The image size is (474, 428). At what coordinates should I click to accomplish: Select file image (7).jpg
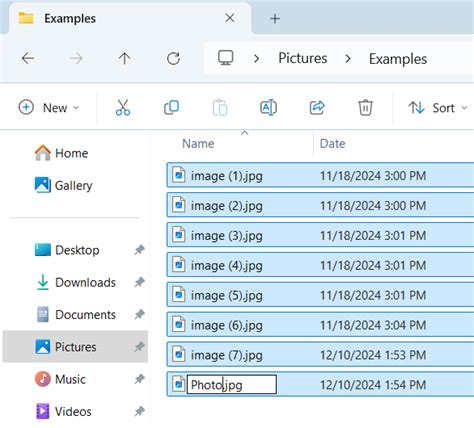(x=320, y=355)
